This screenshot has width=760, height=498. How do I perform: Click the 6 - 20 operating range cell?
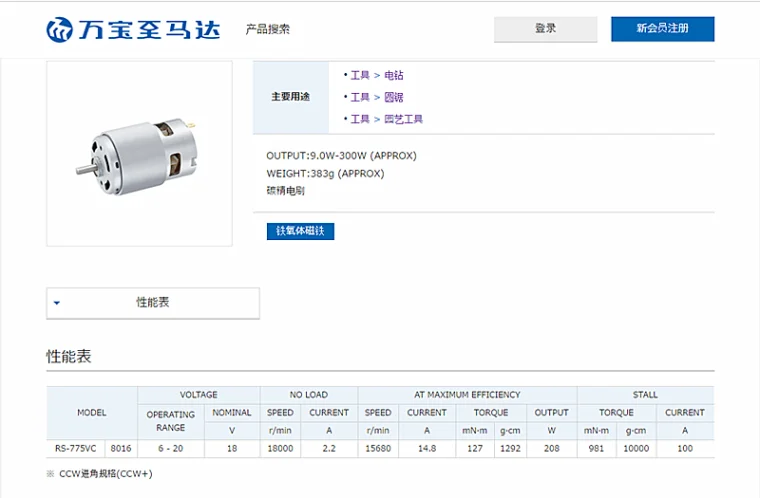(171, 449)
